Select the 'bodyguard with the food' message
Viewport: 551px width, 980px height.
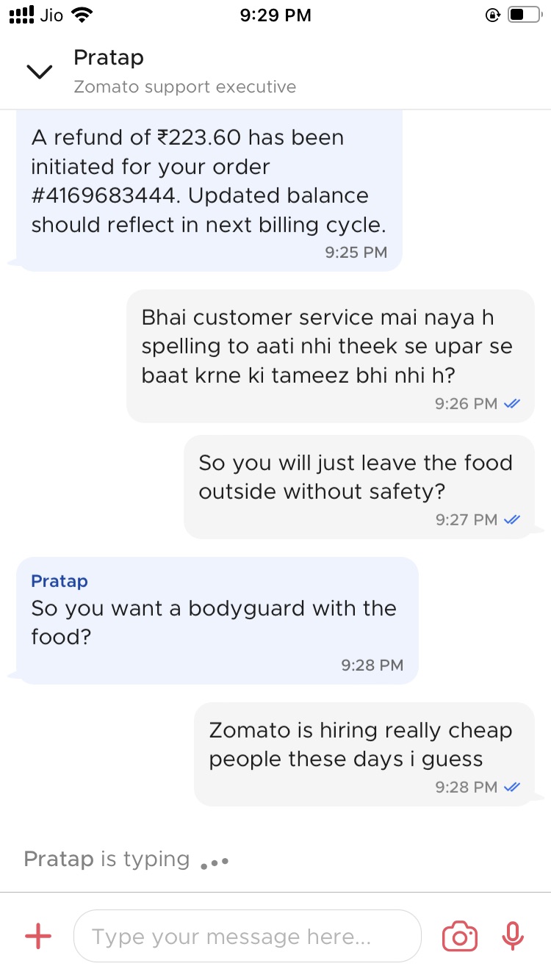(214, 622)
